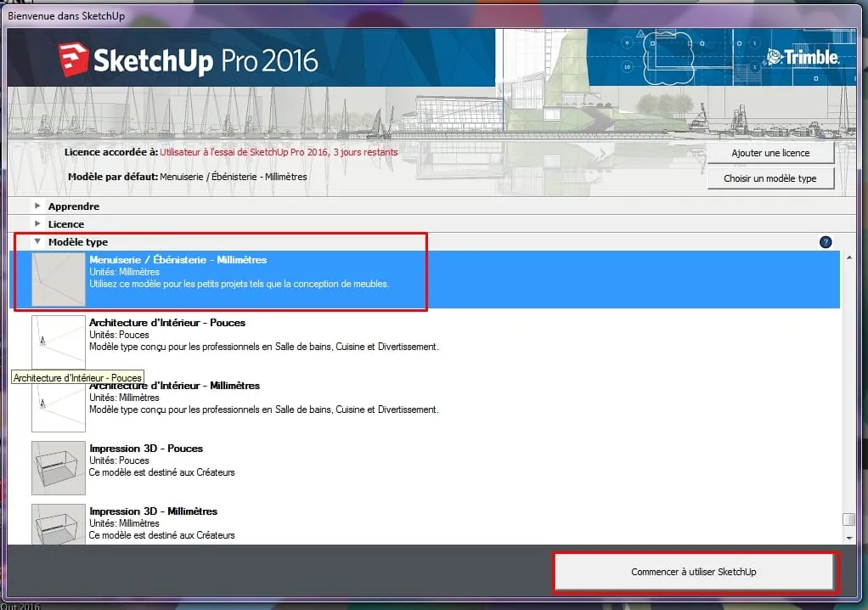Select Architecture d'Intérieur - Pouces thumbnail
Screen dimensions: 868x610
click(x=59, y=342)
